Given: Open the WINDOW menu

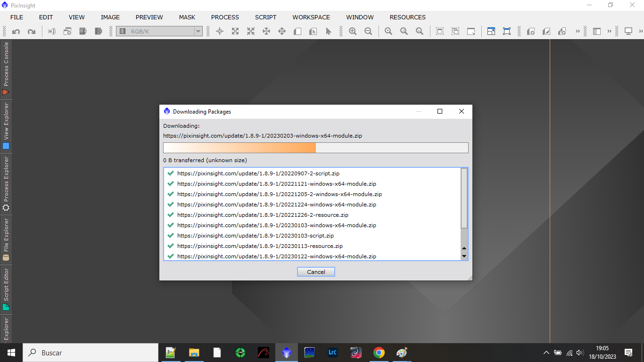Looking at the screenshot, I should (360, 17).
